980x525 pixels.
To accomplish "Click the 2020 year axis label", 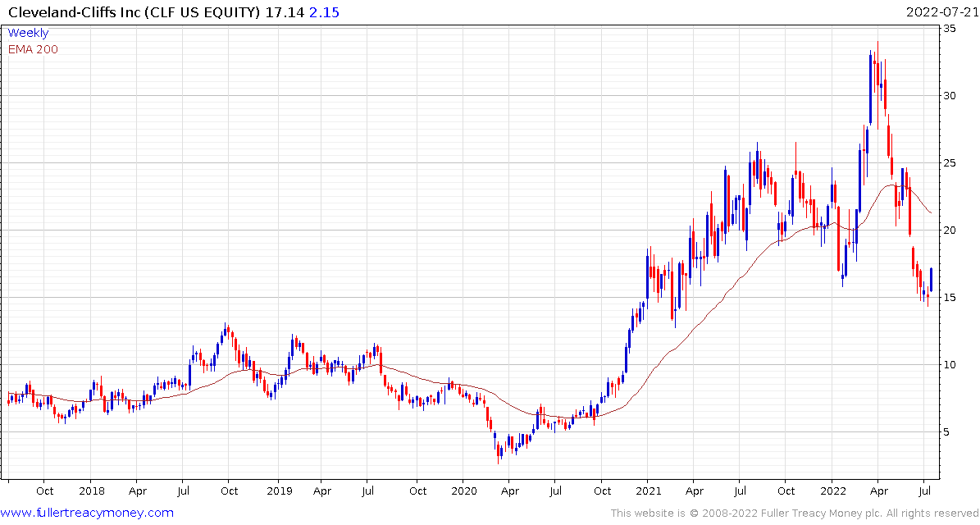I will [463, 491].
